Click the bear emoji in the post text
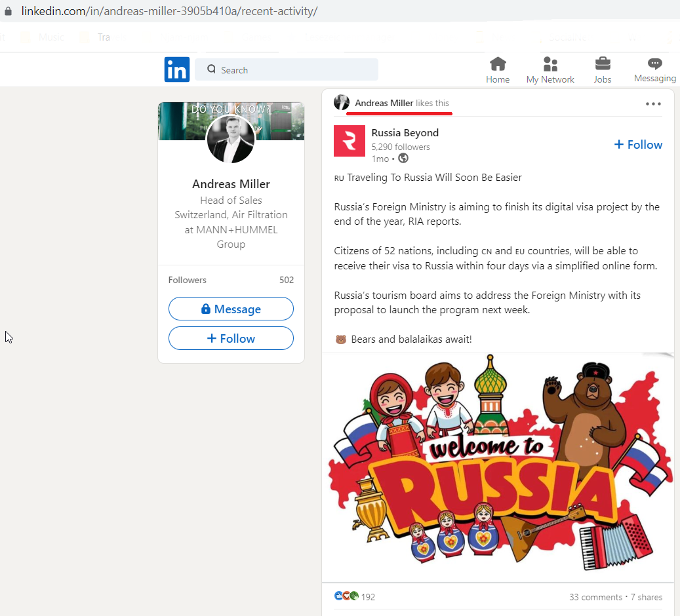 pyautogui.click(x=341, y=339)
